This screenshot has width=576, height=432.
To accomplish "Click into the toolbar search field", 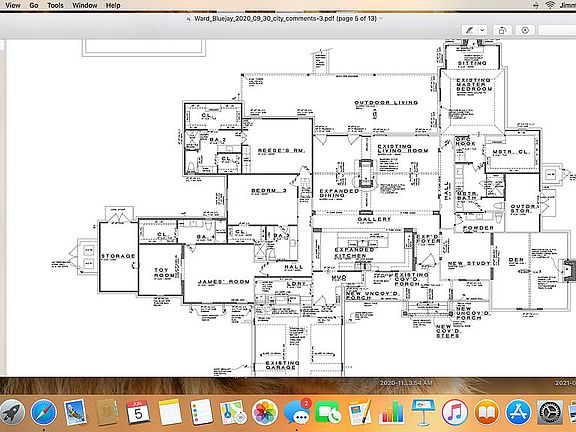I will click(558, 30).
